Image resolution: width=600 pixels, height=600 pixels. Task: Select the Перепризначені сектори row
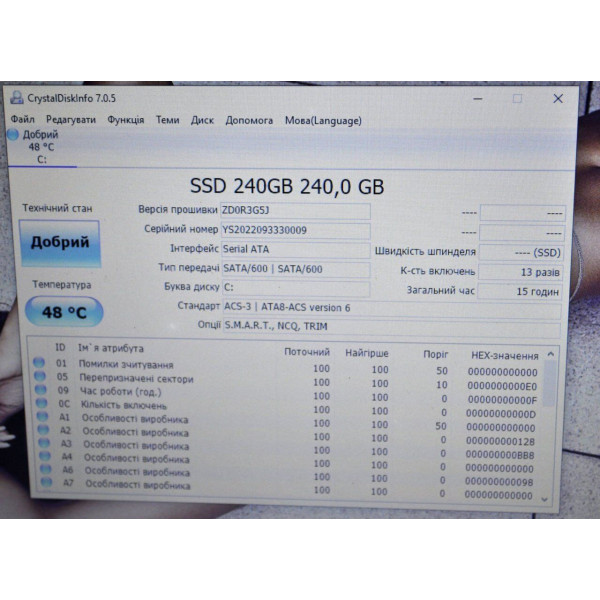[287, 381]
